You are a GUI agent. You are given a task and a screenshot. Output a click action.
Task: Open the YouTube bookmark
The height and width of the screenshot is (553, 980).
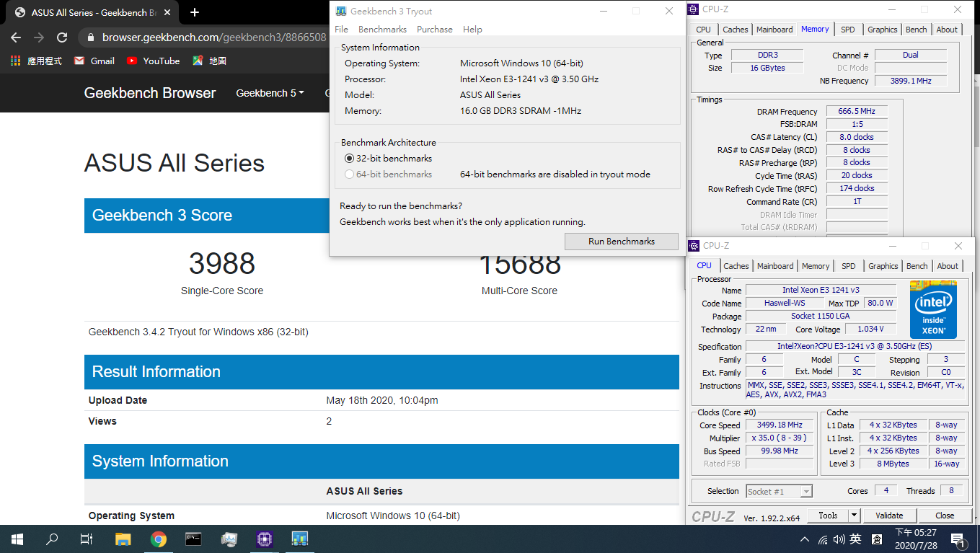coord(153,61)
